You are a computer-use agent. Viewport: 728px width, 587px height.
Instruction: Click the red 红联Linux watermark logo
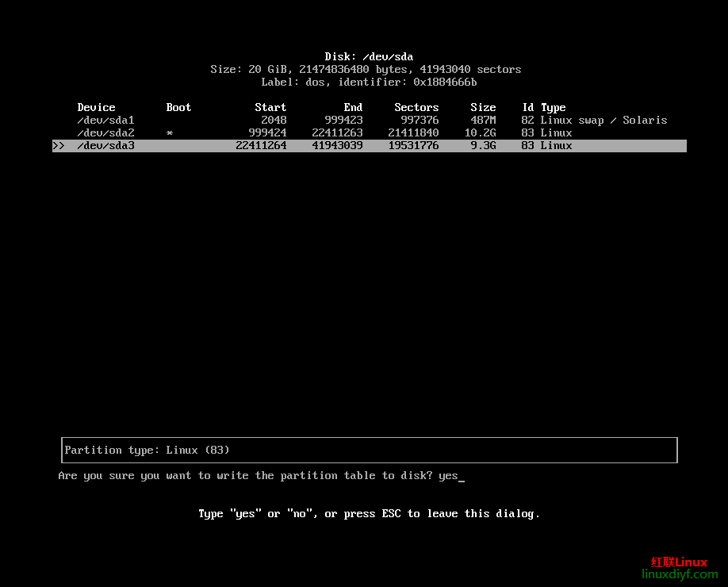[679, 562]
